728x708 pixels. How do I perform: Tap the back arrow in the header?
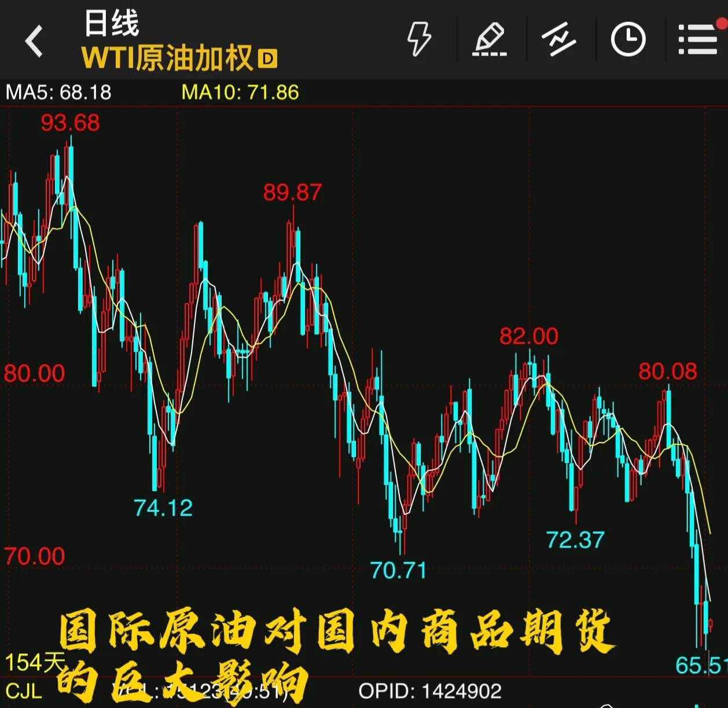point(35,41)
